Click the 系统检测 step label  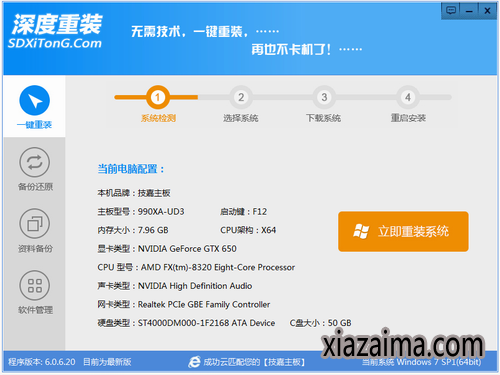pyautogui.click(x=158, y=118)
